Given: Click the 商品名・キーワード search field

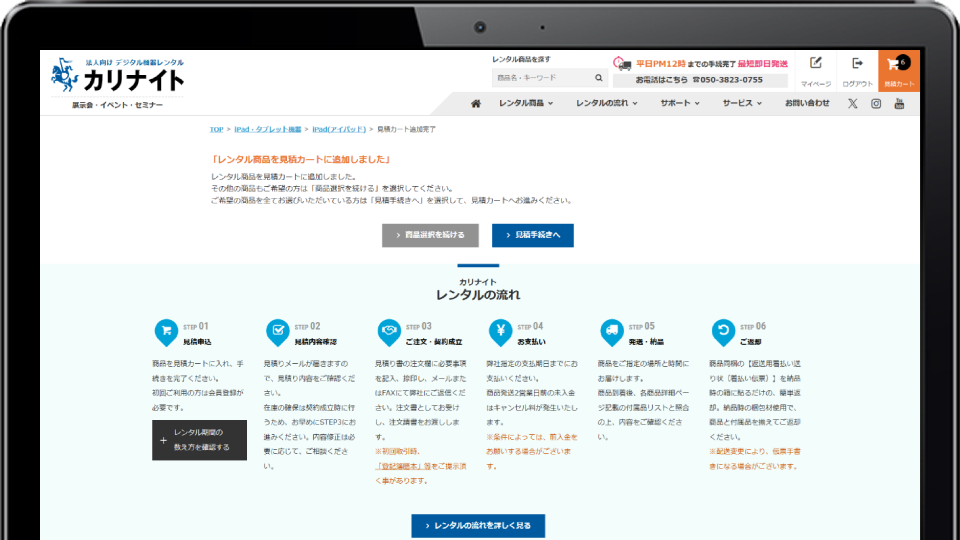Looking at the screenshot, I should coord(540,78).
